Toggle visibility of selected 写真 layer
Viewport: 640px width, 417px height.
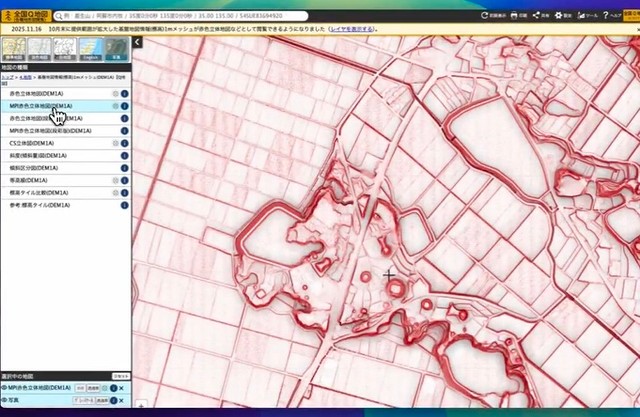click(x=6, y=401)
